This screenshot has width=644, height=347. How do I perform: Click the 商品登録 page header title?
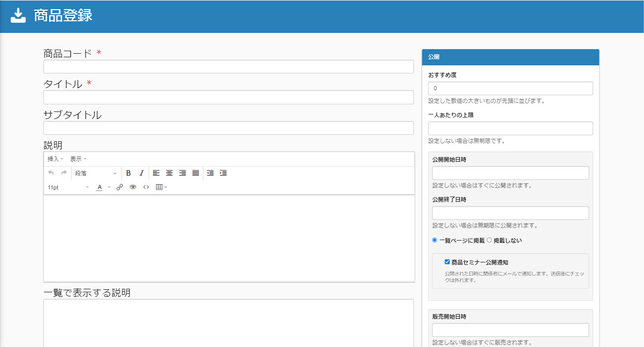pyautogui.click(x=63, y=16)
